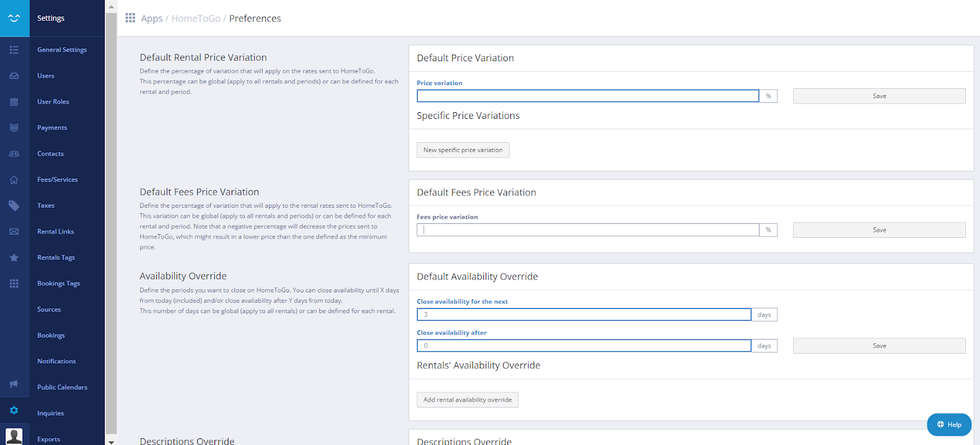Open the inbox tray icon in the sidebar
The image size is (980, 445).
[x=14, y=76]
